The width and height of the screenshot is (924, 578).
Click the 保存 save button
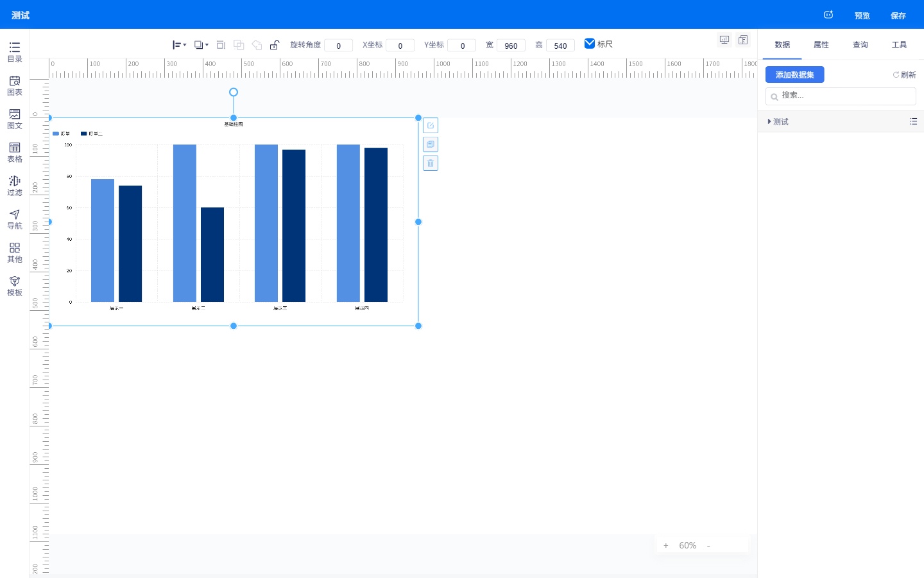point(898,15)
